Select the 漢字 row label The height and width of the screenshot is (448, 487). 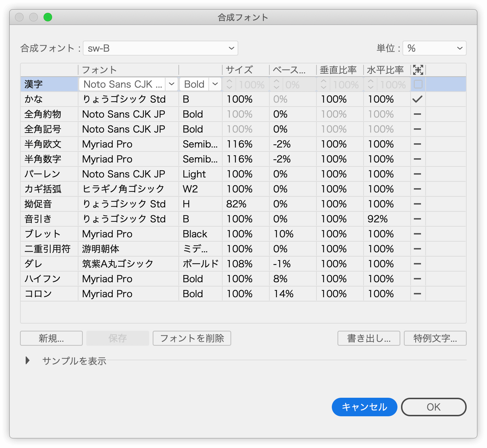34,84
